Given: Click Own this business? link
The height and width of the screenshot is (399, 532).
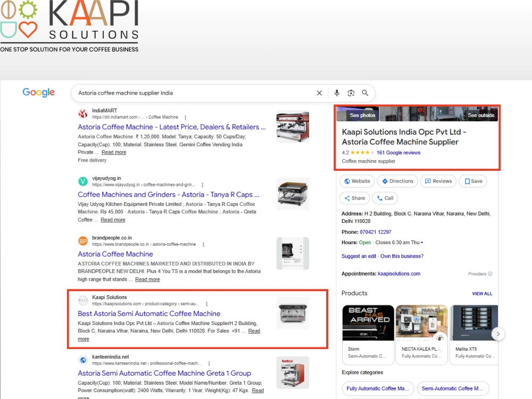Looking at the screenshot, I should coord(402,256).
